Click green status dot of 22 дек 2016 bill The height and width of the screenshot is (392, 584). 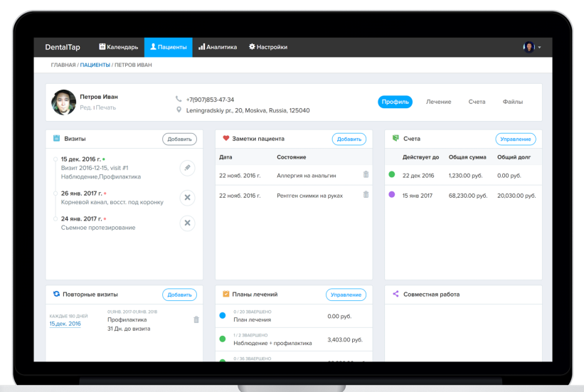click(392, 174)
